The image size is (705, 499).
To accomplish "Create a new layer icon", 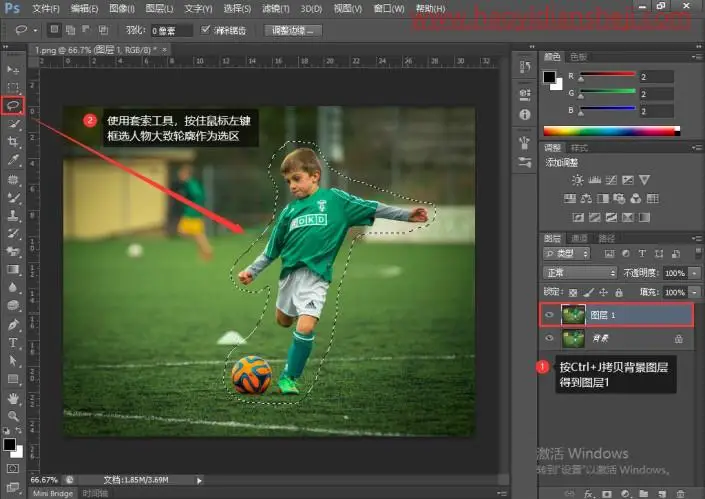I will coord(662,494).
